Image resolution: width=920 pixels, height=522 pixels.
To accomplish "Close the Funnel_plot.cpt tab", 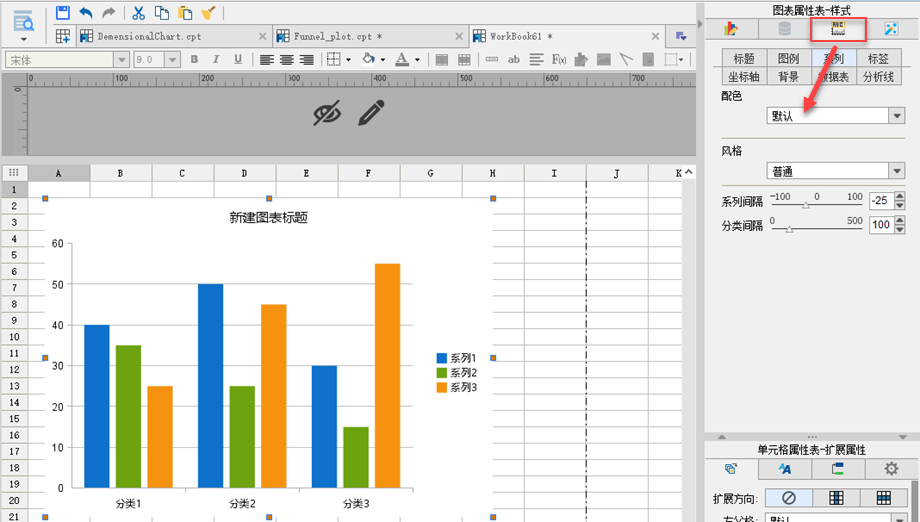I will pyautogui.click(x=459, y=36).
